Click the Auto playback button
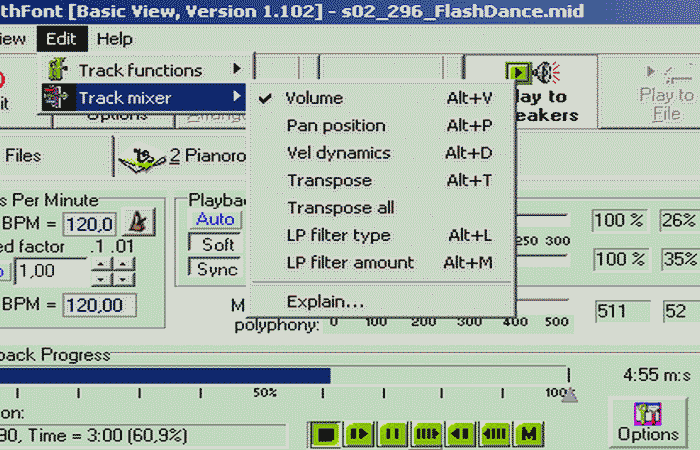Screen dimensions: 700x450 (x=215, y=219)
